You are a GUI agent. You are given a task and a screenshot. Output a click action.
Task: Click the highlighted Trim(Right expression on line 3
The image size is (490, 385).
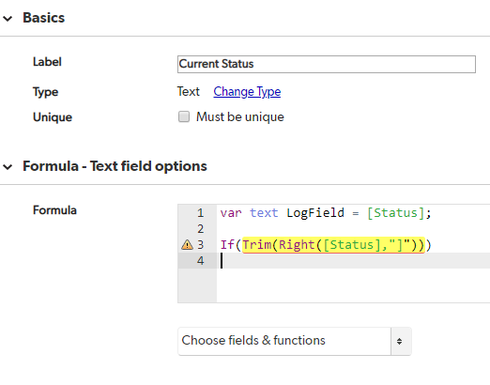(333, 245)
